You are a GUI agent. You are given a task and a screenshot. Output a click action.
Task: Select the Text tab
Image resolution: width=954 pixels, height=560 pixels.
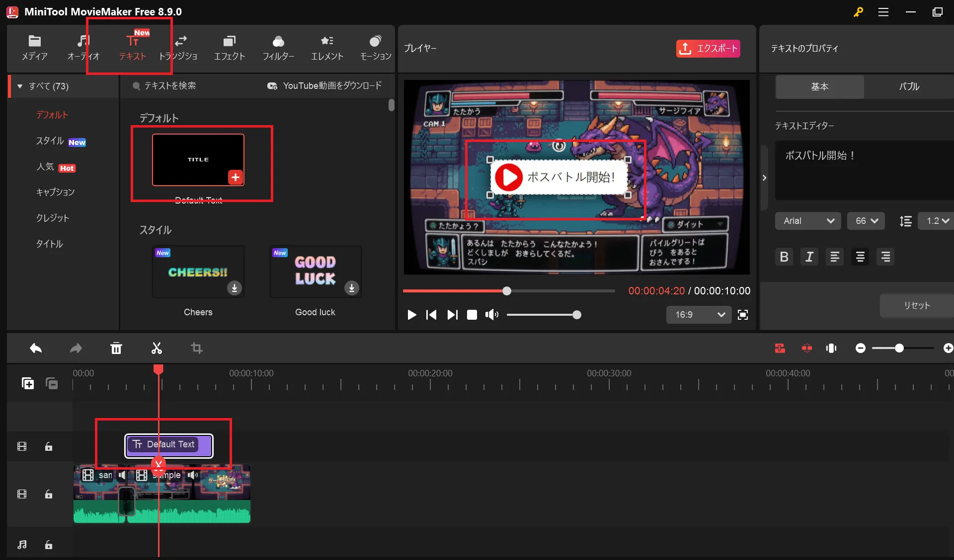133,48
